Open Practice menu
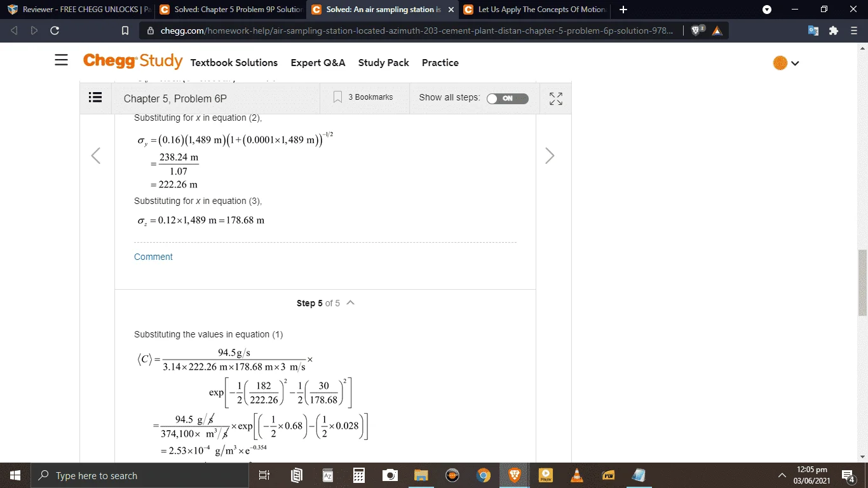 (440, 62)
